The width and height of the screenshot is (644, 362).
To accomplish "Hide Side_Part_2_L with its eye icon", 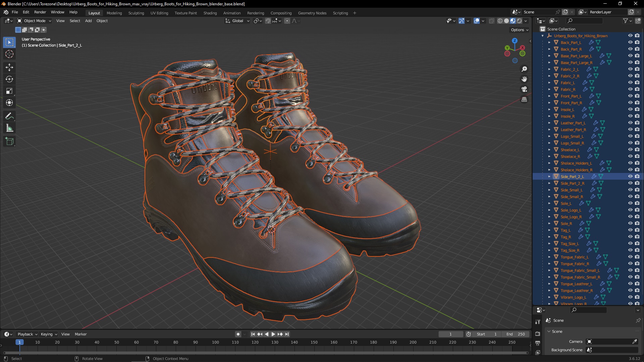I will (630, 176).
